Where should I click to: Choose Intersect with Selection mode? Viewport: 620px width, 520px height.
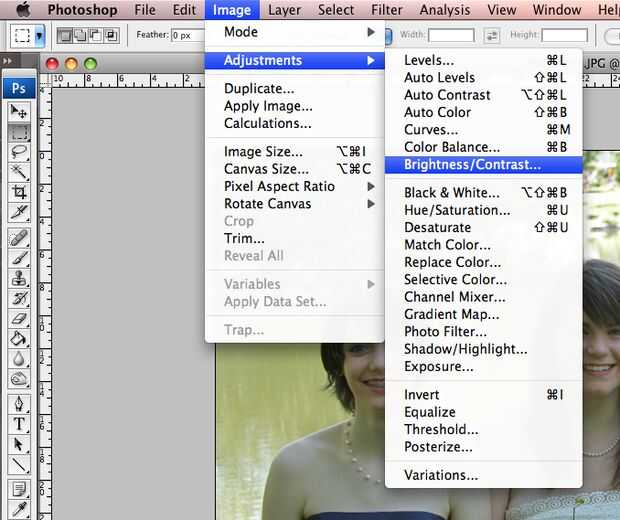[x=111, y=36]
